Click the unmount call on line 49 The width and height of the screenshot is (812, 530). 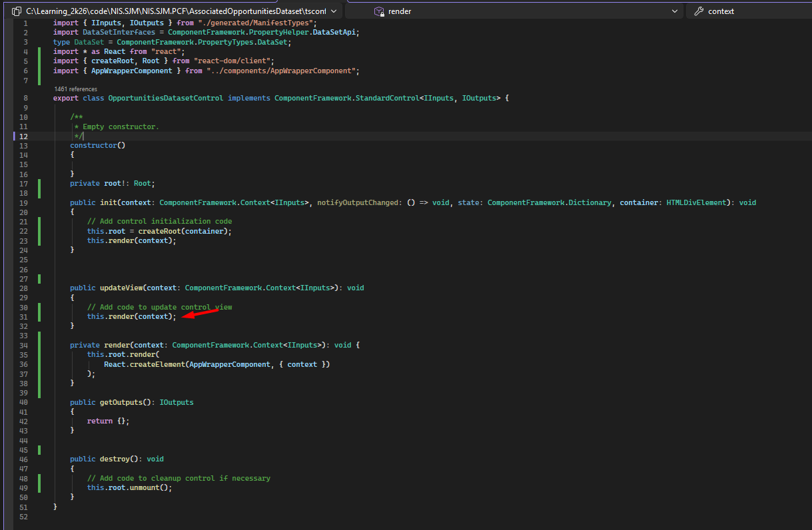tap(144, 487)
